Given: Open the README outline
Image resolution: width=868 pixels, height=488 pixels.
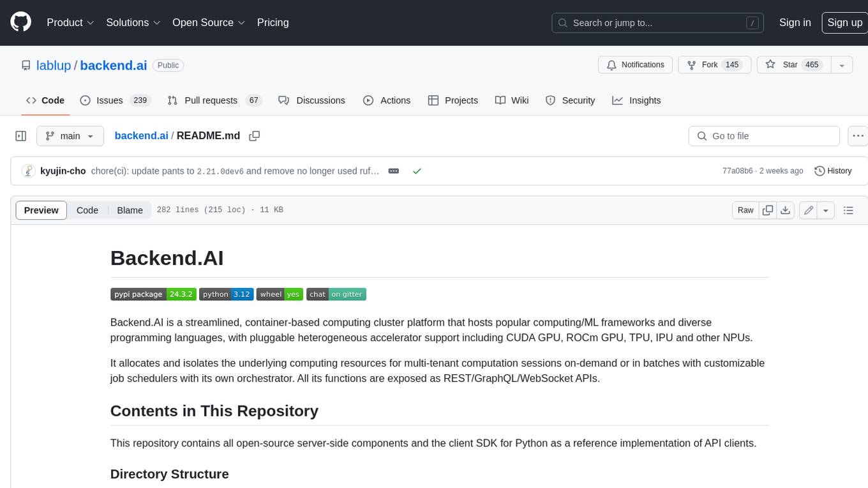Looking at the screenshot, I should tap(848, 210).
